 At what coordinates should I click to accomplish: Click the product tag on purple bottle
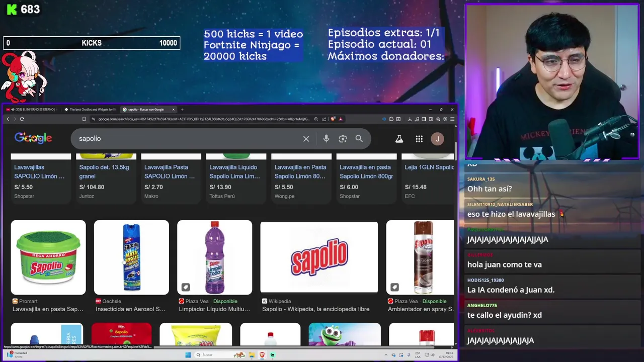pyautogui.click(x=186, y=287)
